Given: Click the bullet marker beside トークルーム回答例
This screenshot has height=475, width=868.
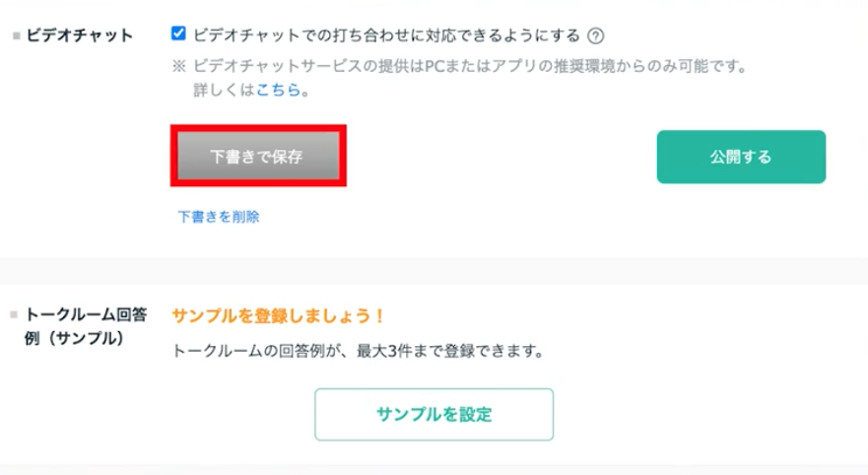Looking at the screenshot, I should pos(13,316).
